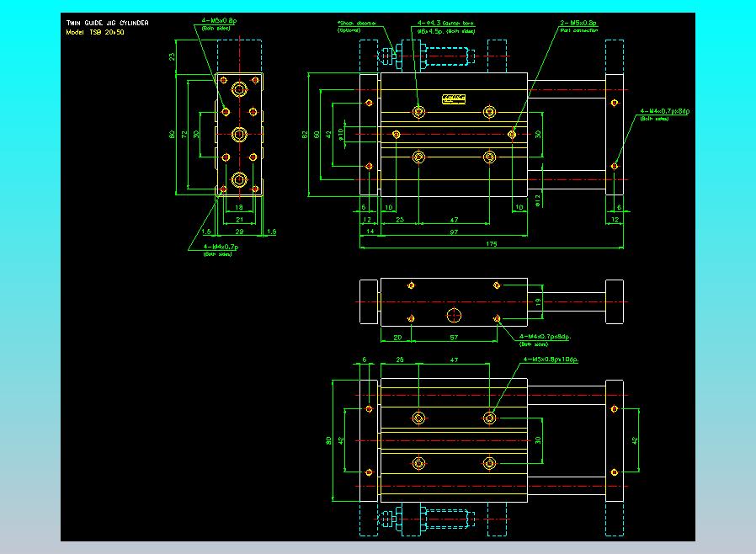Click the Shock absorber (Optional) annotation

pyautogui.click(x=357, y=26)
